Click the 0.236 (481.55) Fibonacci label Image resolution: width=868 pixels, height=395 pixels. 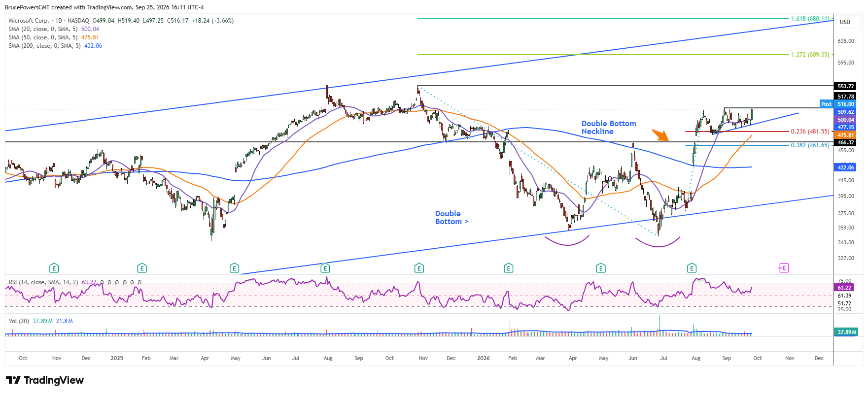810,132
